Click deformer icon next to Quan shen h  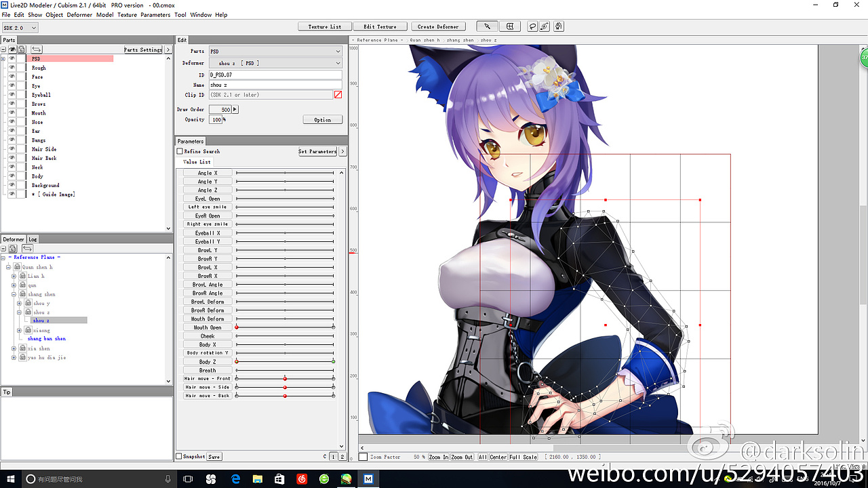coord(18,267)
